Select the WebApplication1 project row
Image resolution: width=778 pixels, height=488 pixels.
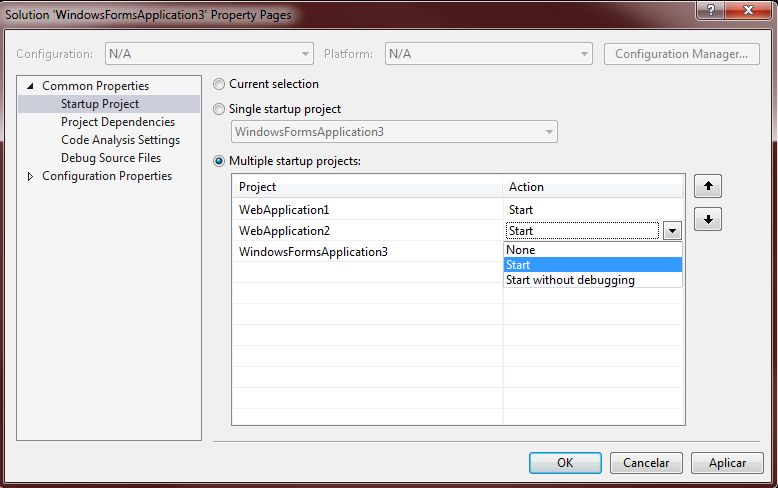coord(367,210)
